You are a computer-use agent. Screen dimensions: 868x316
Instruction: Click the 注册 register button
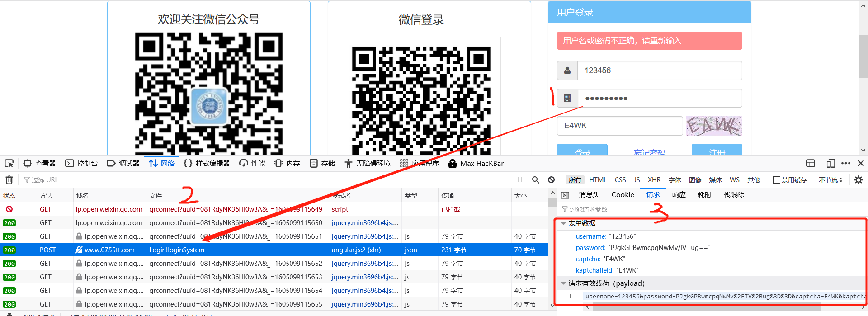pyautogui.click(x=717, y=150)
